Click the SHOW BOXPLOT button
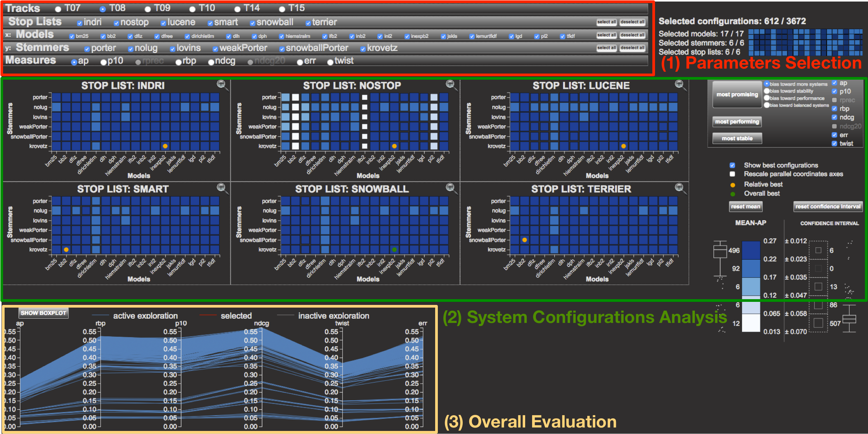 click(43, 313)
